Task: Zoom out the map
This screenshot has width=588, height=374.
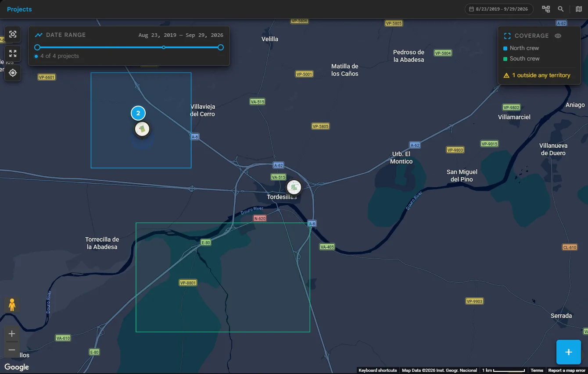Action: pyautogui.click(x=12, y=350)
